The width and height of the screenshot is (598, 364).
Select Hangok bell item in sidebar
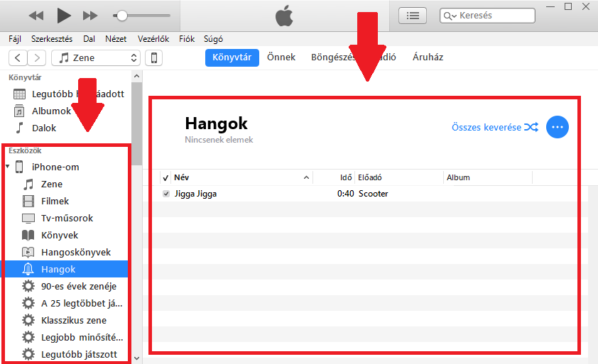point(65,269)
